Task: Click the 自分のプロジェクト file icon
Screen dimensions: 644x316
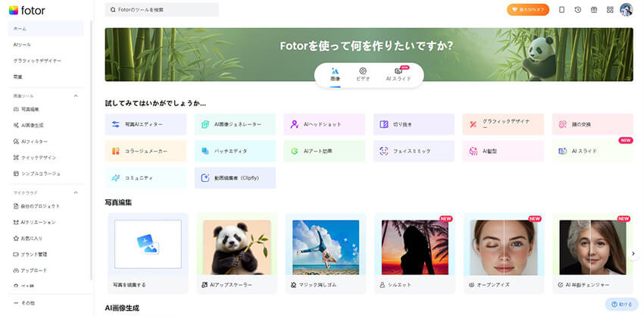Action: (16, 206)
